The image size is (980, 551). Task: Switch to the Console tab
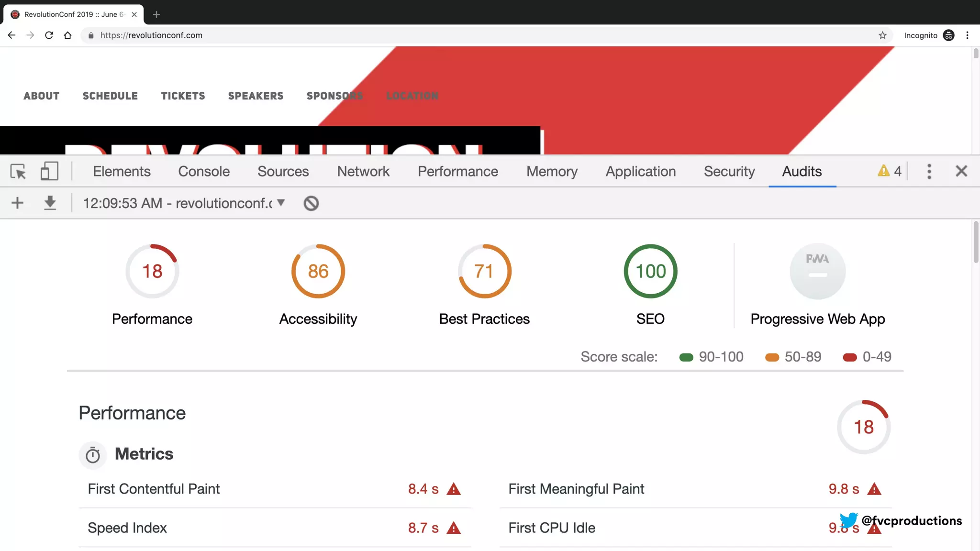[x=204, y=171]
